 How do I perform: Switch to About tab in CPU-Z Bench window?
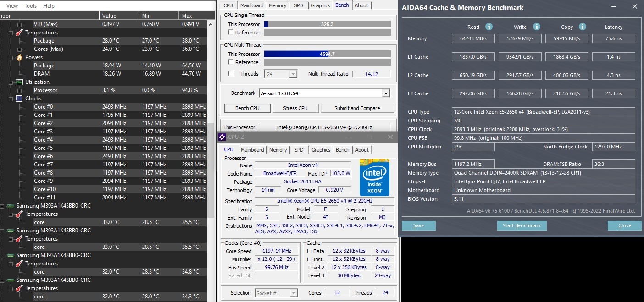click(361, 5)
